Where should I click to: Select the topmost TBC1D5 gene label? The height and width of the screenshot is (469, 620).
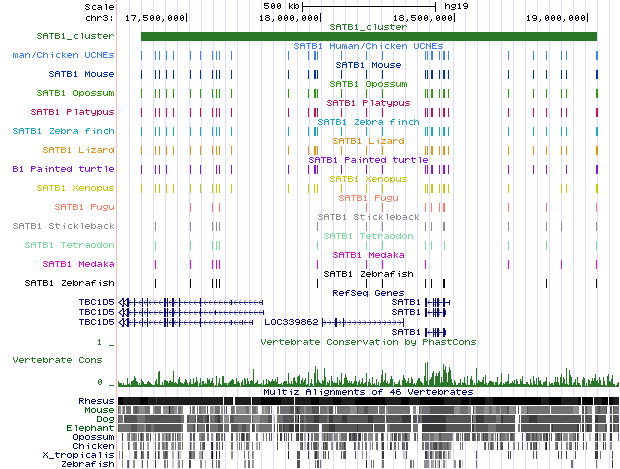point(96,301)
